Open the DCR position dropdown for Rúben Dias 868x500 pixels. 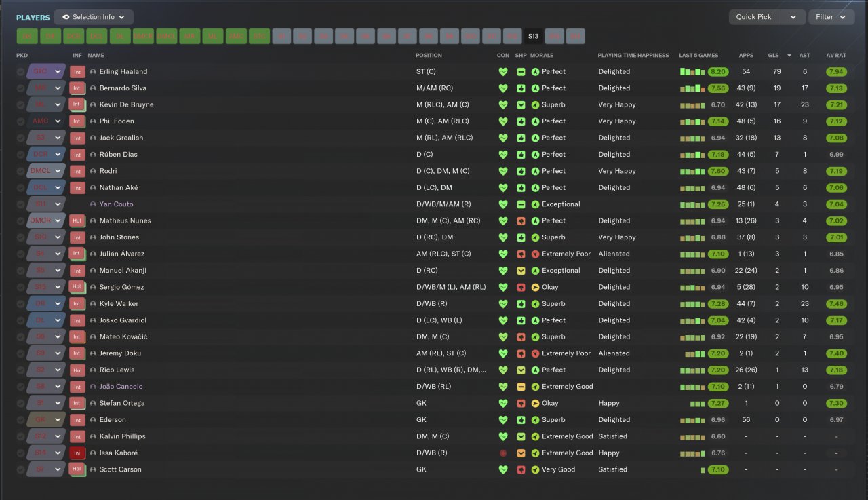[x=46, y=154]
